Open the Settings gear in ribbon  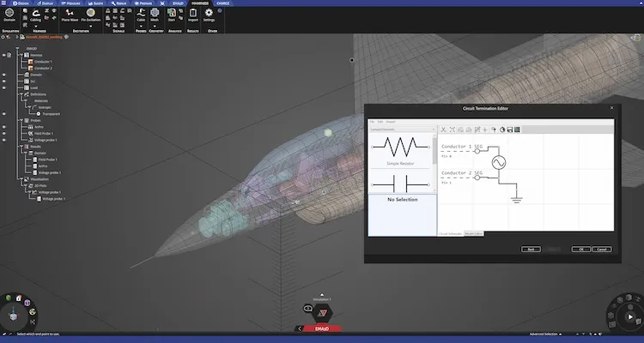coord(209,15)
